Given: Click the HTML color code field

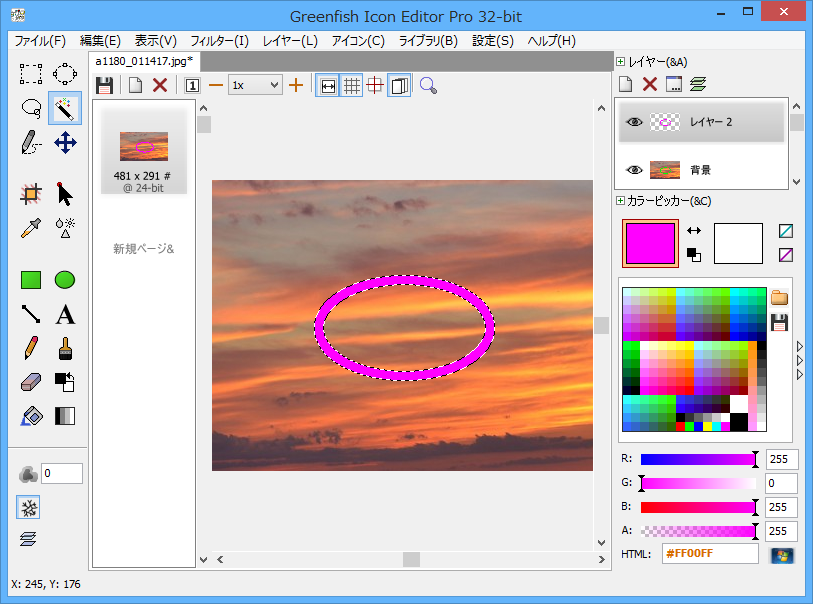Looking at the screenshot, I should click(710, 554).
